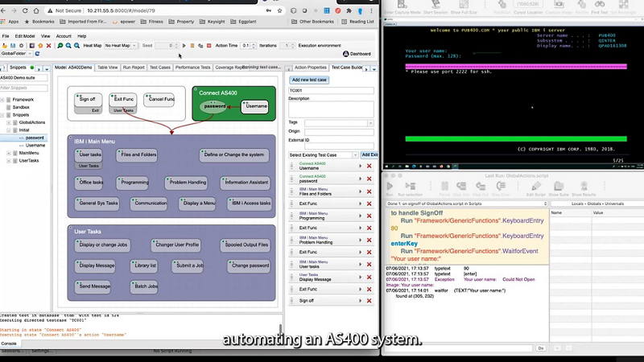
Task: Open the Eggplant bookmark folder
Action: [244, 22]
